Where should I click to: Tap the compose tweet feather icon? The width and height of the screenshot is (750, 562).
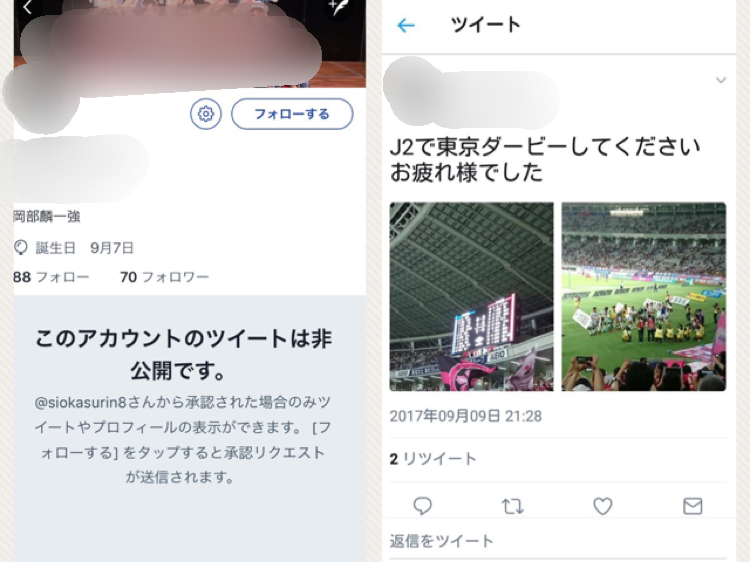click(x=338, y=7)
